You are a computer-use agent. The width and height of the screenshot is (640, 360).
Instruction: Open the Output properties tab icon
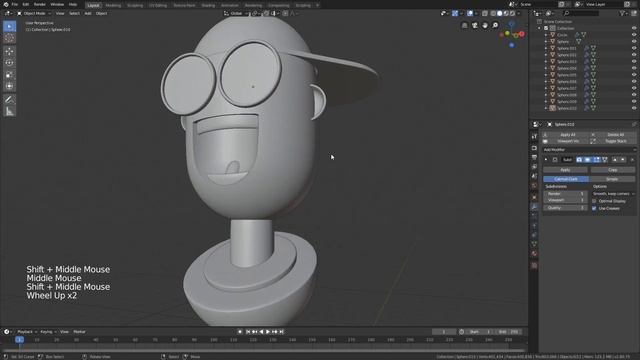pyautogui.click(x=534, y=158)
